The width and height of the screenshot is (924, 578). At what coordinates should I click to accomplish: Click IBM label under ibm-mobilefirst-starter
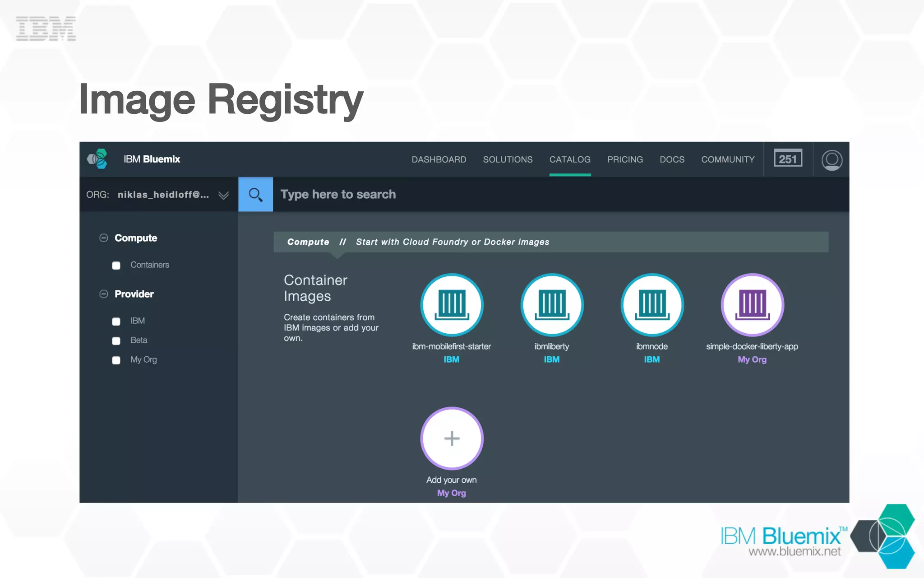452,359
